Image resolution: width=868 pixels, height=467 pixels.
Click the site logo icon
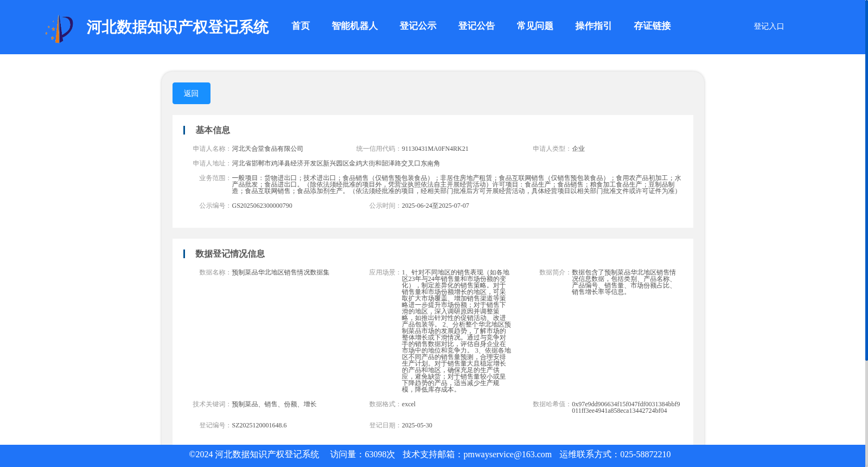(59, 28)
